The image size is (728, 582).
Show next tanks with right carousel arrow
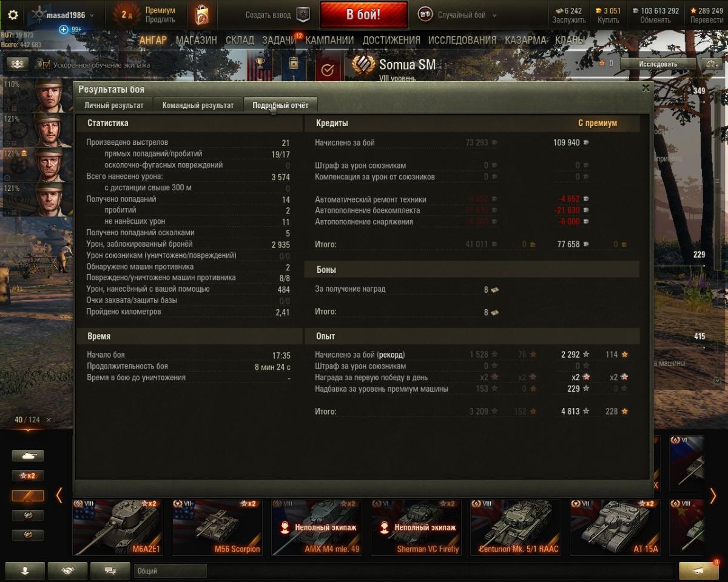click(x=713, y=496)
